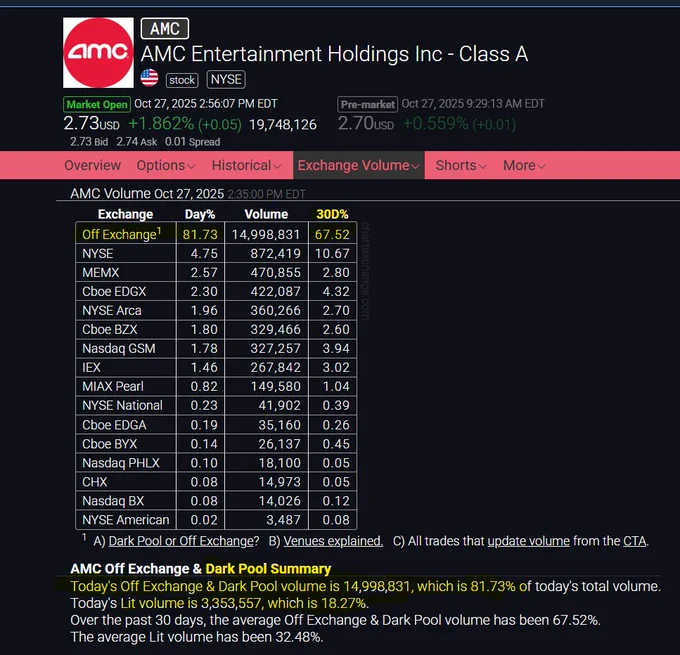The image size is (680, 655).
Task: Sort by the 30D% column header
Action: (x=332, y=214)
